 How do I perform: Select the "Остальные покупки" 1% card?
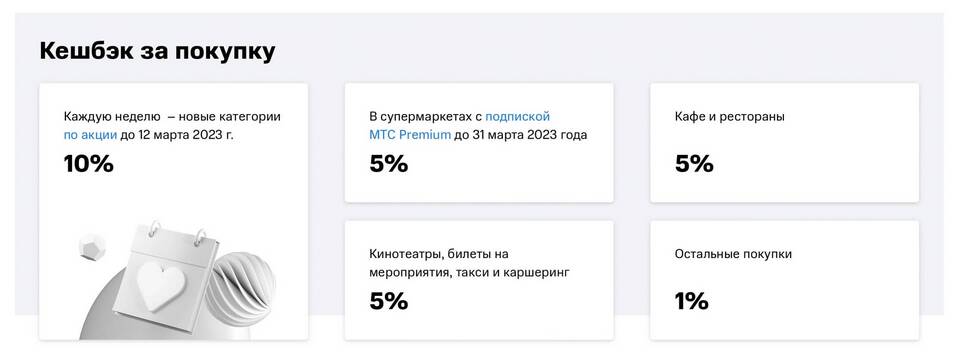click(x=784, y=280)
